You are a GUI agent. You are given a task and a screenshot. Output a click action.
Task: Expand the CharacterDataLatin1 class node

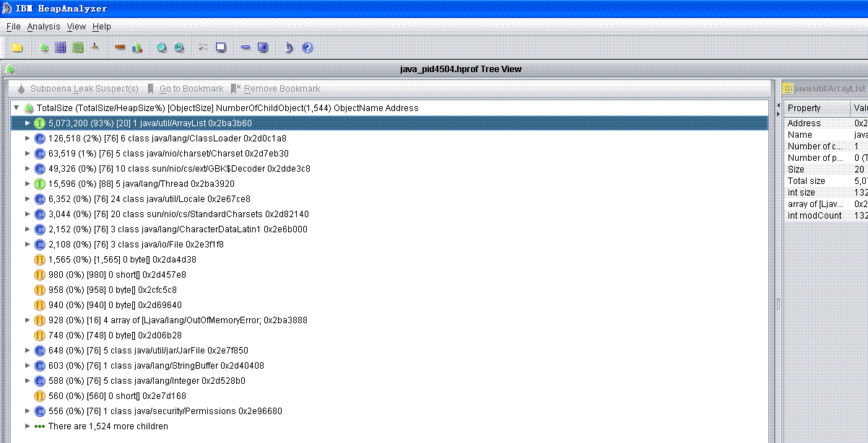27,229
